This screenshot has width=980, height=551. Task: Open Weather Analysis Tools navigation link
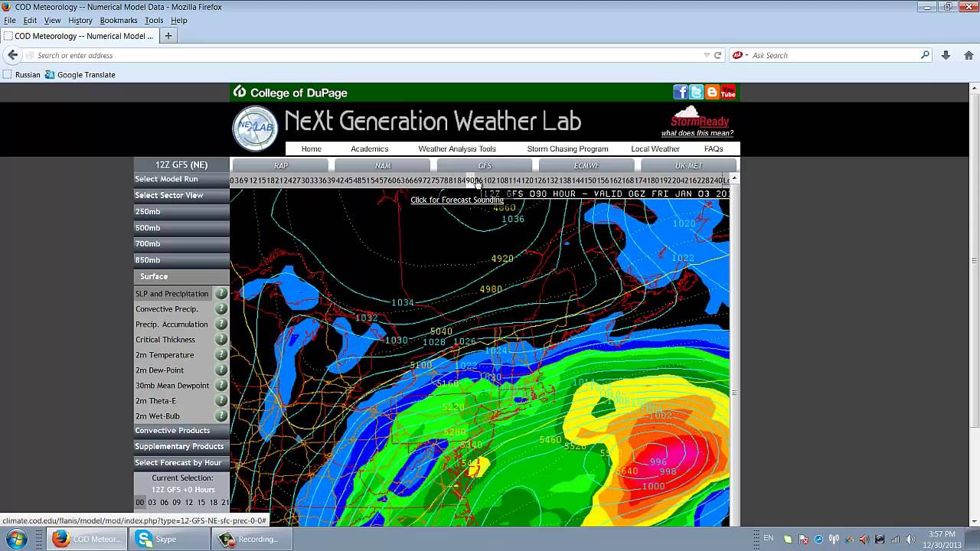(x=457, y=148)
